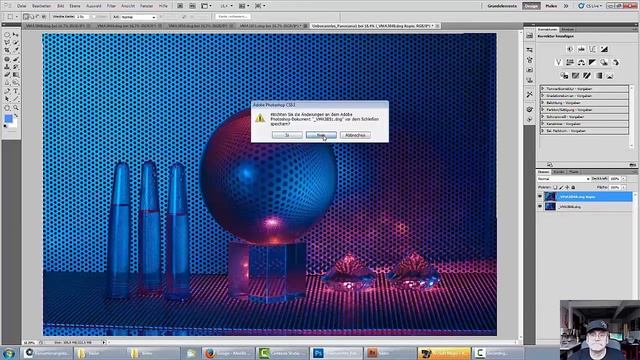Launch Bridge from the application bar
Viewport: 640px width, 360px height.
point(180,6)
